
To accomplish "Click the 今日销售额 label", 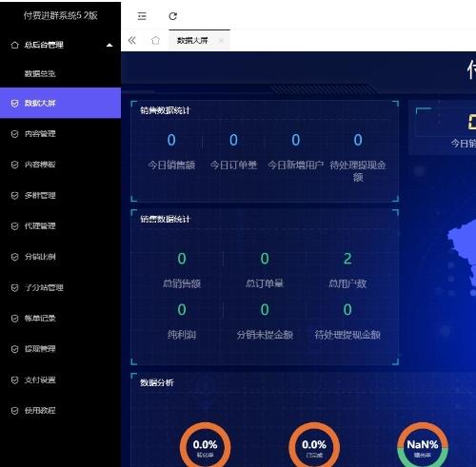I will (171, 165).
